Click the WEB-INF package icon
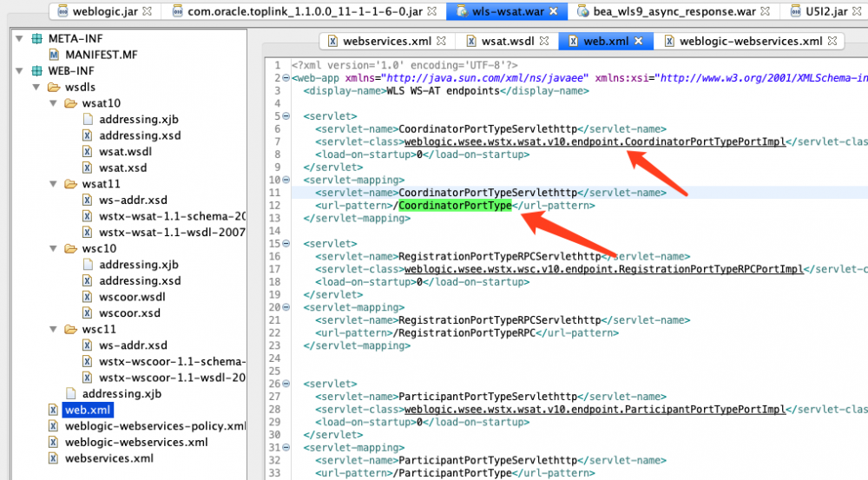Screen dimensions: 868x480 click(x=36, y=71)
